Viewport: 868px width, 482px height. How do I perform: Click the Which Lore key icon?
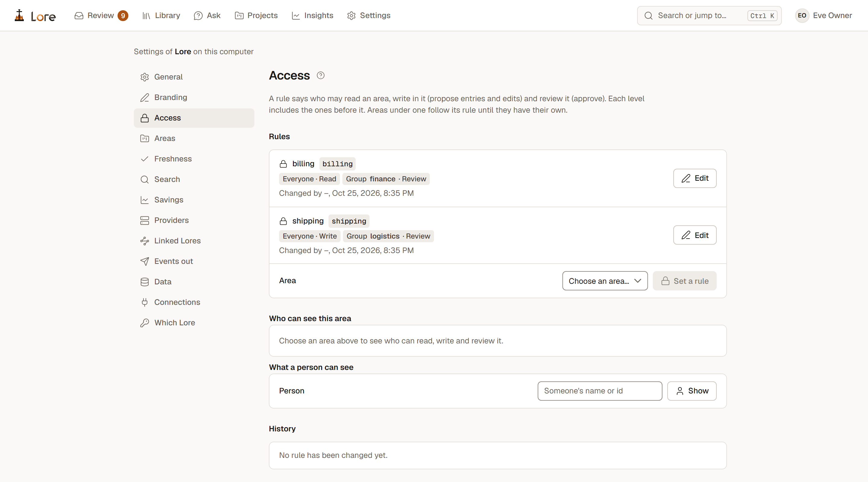point(145,323)
